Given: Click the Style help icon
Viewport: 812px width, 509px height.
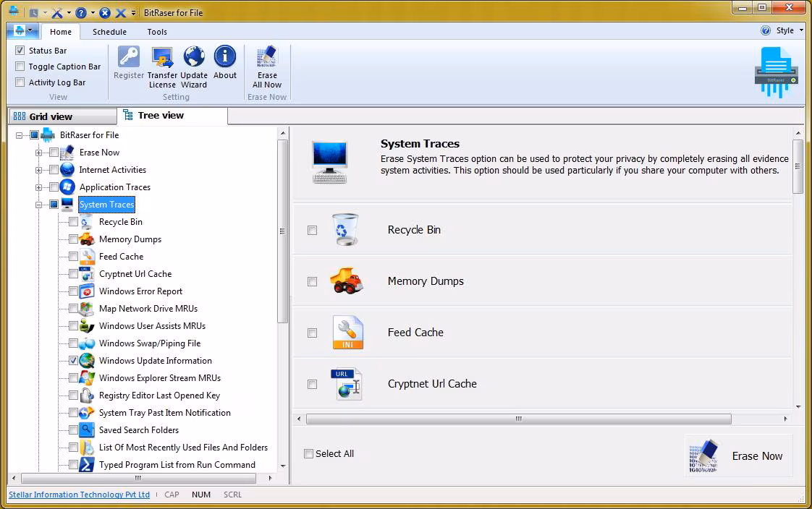Looking at the screenshot, I should pos(766,30).
